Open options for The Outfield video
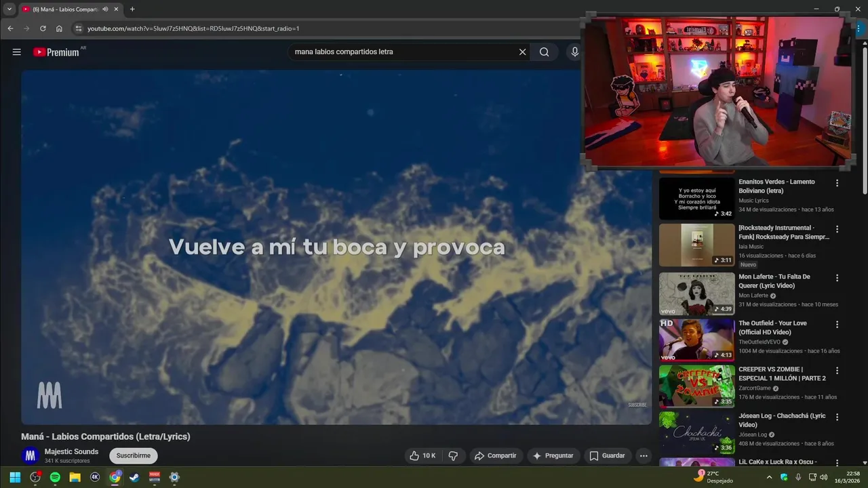This screenshot has width=868, height=488. coord(837,325)
